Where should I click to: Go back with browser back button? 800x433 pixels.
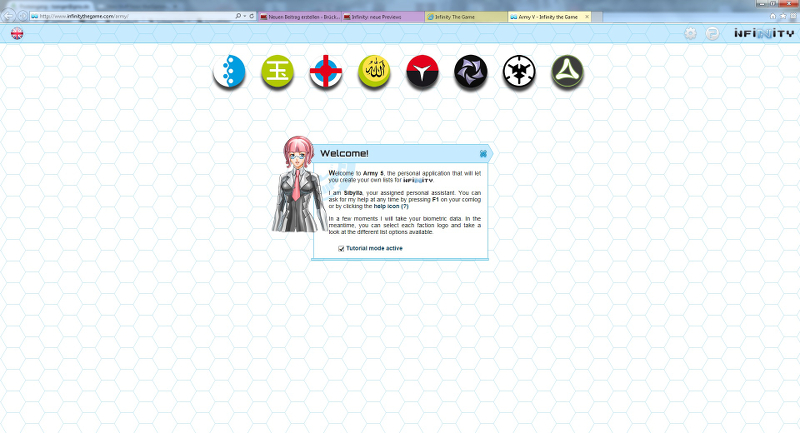[x=9, y=16]
